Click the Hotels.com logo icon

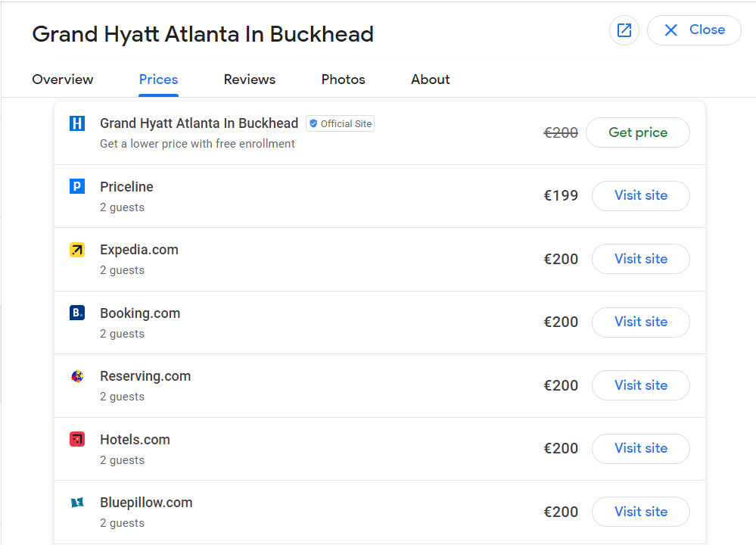[77, 439]
